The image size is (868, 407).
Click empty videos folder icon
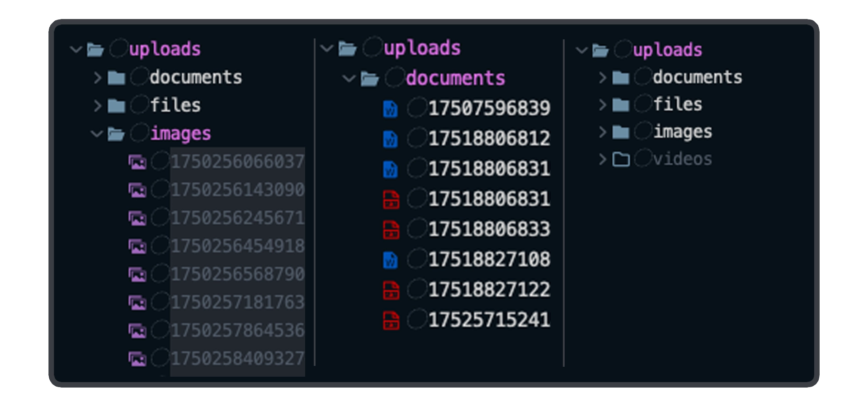pos(621,159)
